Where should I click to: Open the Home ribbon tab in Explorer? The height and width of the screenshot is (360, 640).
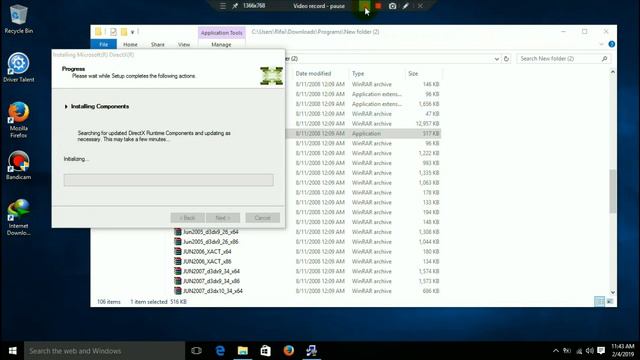coord(130,44)
